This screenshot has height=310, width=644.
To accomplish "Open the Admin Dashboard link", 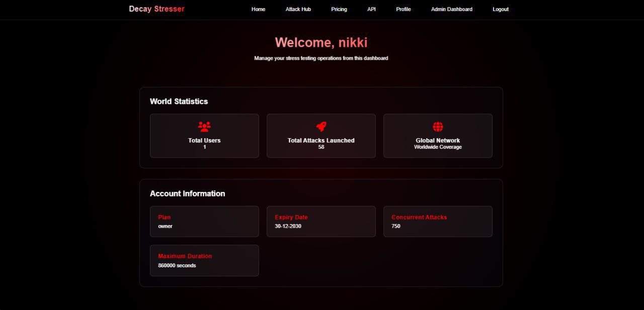I will tap(452, 9).
